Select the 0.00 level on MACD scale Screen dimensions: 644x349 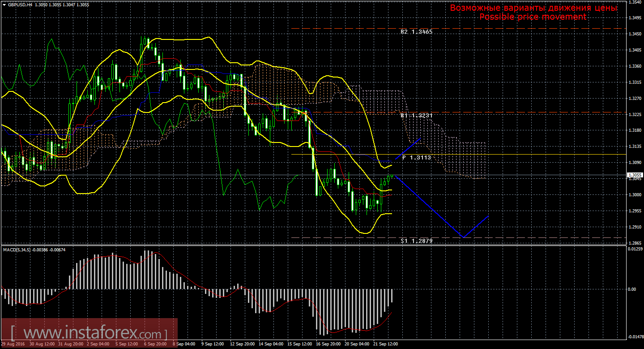pos(632,289)
